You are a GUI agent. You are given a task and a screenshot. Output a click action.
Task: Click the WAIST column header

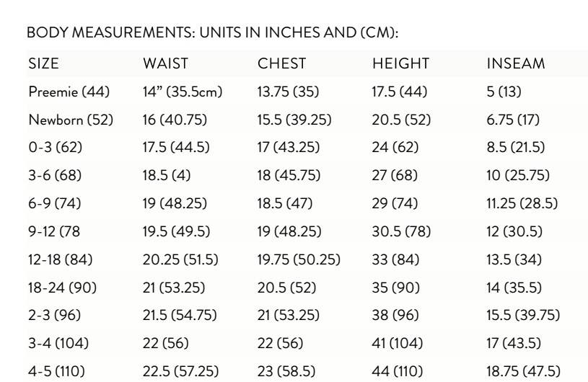pos(165,63)
